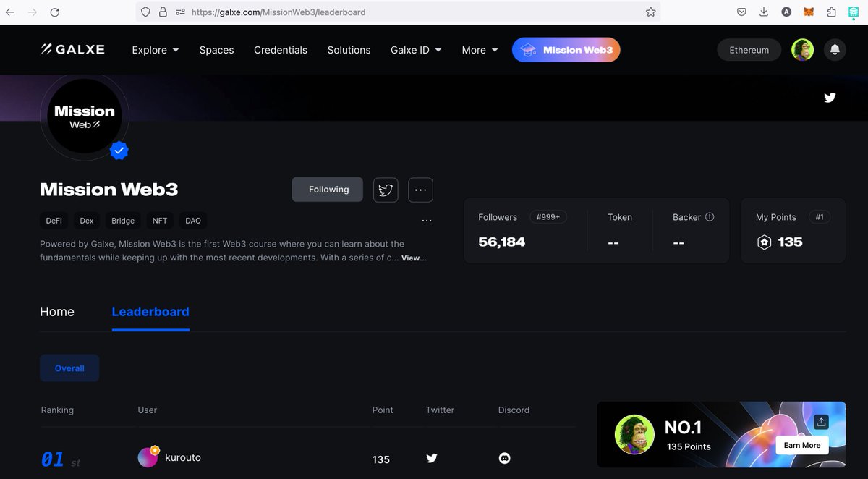Reload the page with the refresh icon
The width and height of the screenshot is (868, 479).
click(x=54, y=12)
